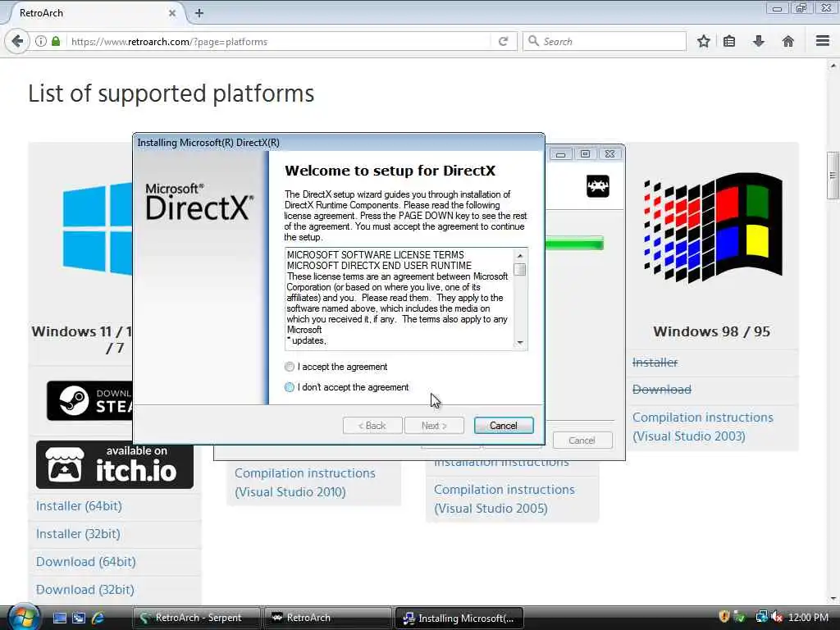The height and width of the screenshot is (630, 840).
Task: Click the RetroArch invader logo icon
Action: coord(598,186)
